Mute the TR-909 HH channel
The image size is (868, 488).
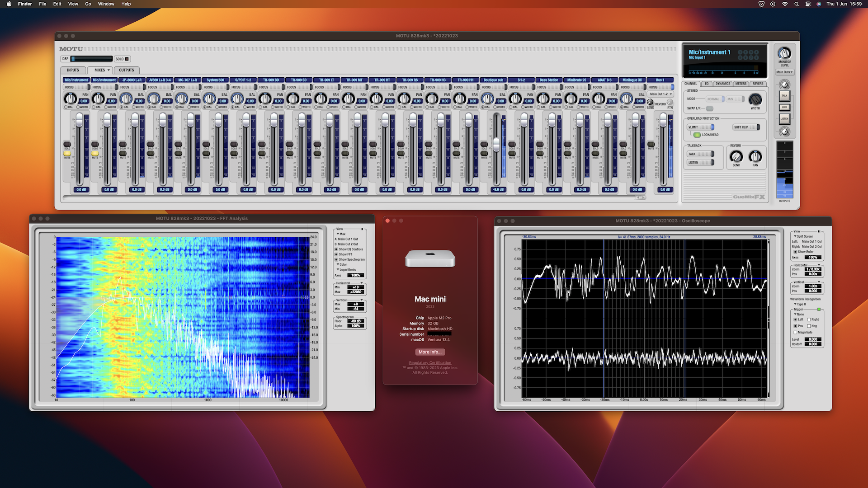coord(456,154)
